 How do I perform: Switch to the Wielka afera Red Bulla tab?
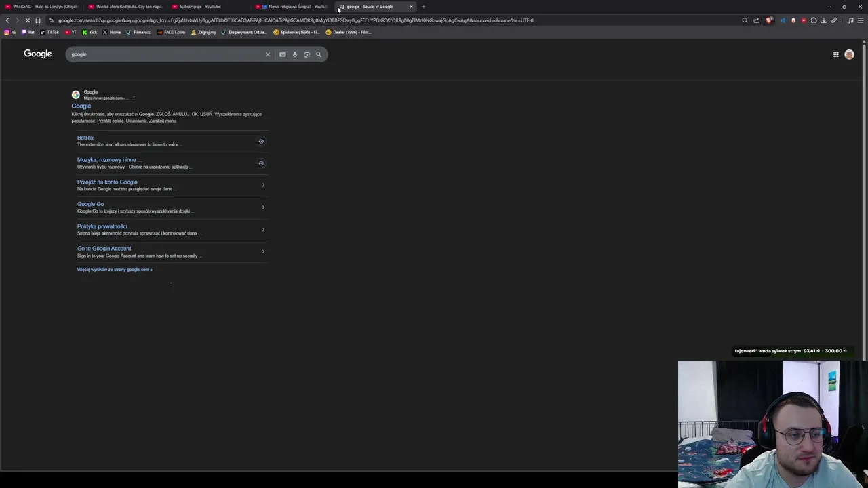click(125, 7)
